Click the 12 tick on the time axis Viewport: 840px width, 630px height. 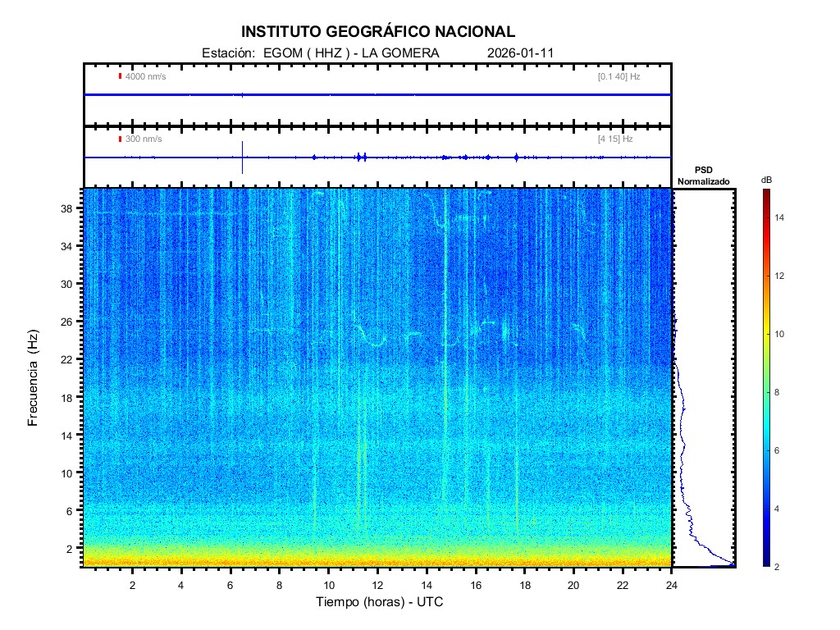click(x=377, y=585)
